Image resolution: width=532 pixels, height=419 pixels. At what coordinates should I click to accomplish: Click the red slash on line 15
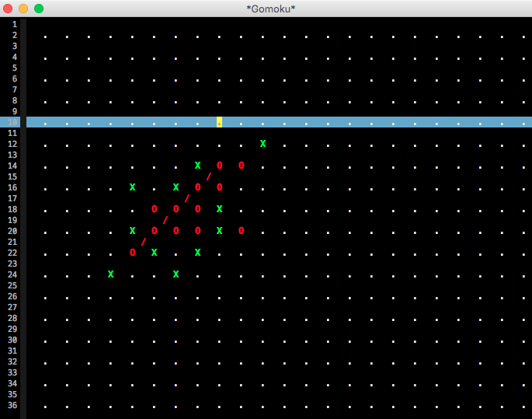[209, 176]
